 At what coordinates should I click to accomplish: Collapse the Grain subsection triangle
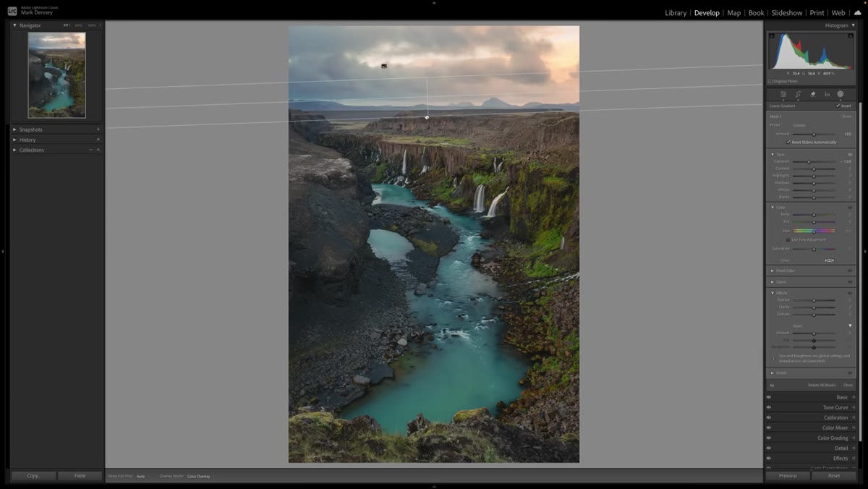[x=850, y=326]
